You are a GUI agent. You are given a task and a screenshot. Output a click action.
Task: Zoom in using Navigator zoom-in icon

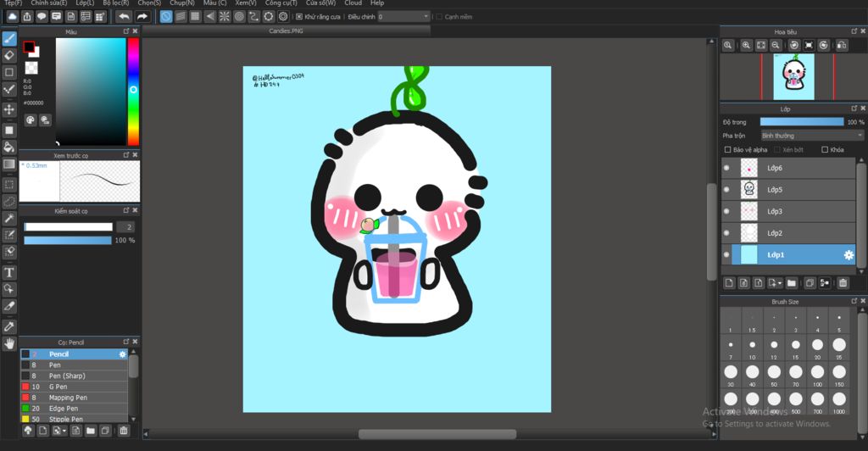(746, 46)
